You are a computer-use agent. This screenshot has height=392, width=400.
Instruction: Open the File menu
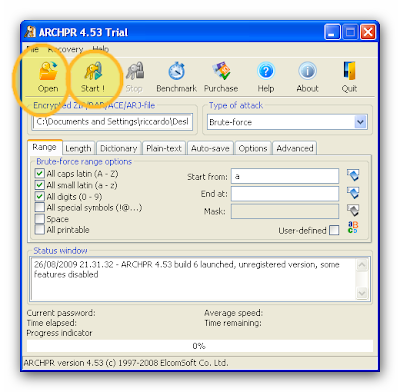point(33,49)
